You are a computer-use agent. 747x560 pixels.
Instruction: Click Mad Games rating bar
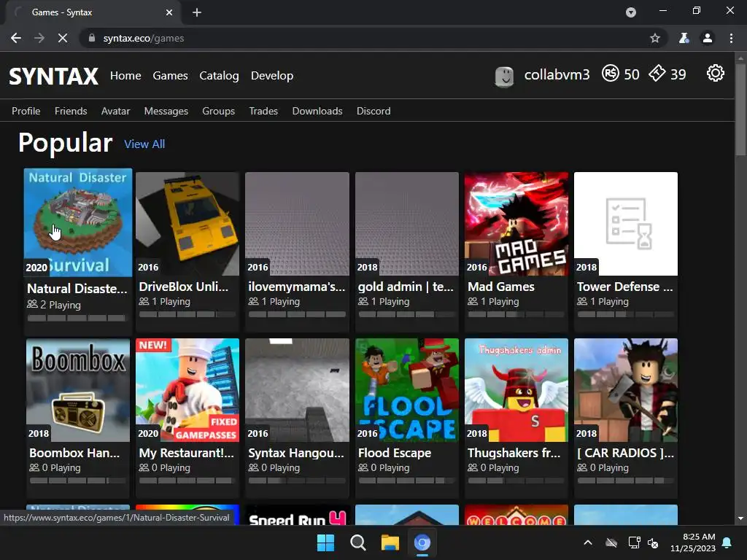click(516, 314)
